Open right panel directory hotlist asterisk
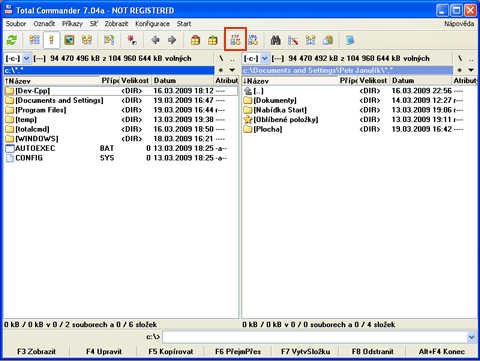Screen dimensions: 480x361 coord(459,70)
